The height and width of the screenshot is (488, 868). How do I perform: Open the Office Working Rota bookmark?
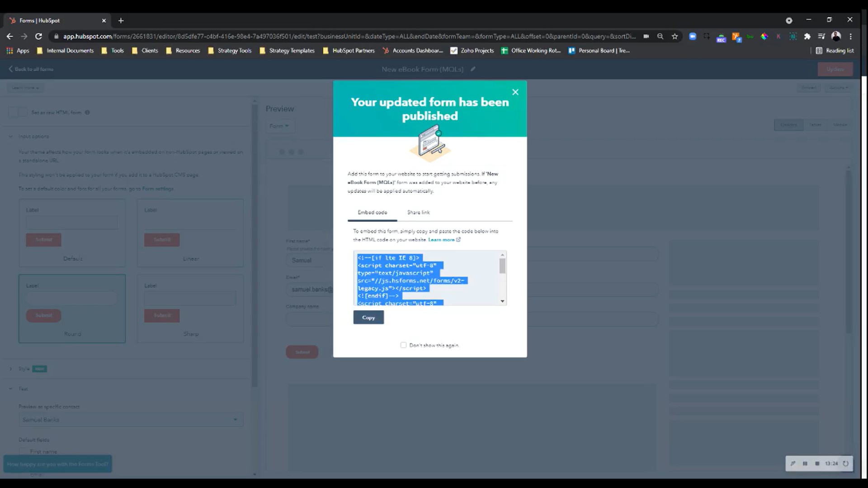click(x=531, y=51)
